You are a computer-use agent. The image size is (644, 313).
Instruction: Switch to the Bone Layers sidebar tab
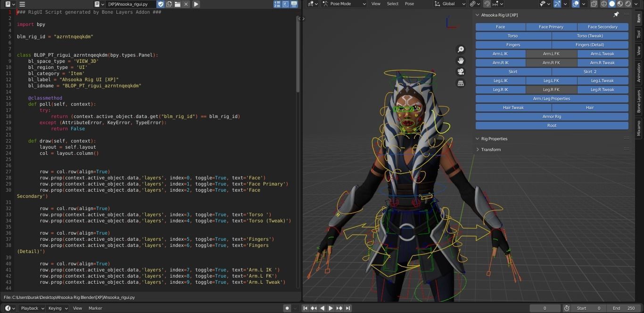[639, 101]
